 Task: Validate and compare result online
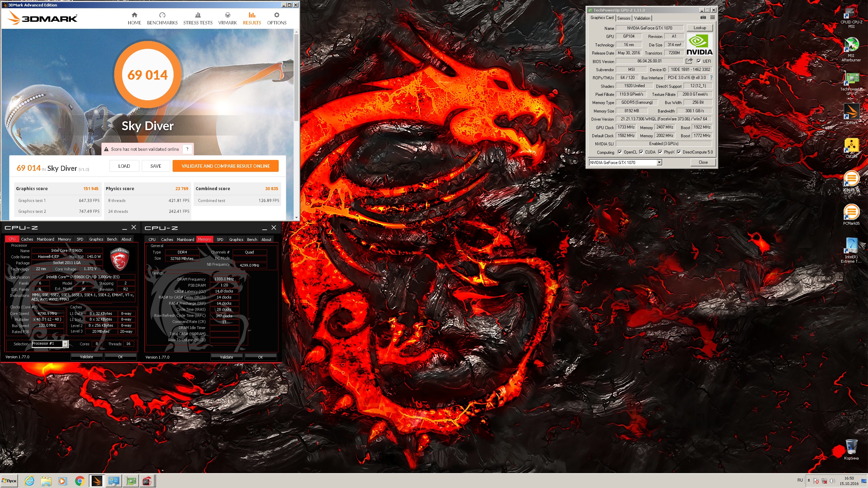pyautogui.click(x=225, y=166)
